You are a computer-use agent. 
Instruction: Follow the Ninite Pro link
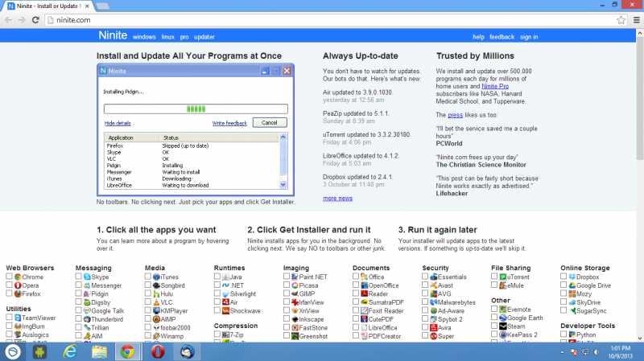click(495, 86)
